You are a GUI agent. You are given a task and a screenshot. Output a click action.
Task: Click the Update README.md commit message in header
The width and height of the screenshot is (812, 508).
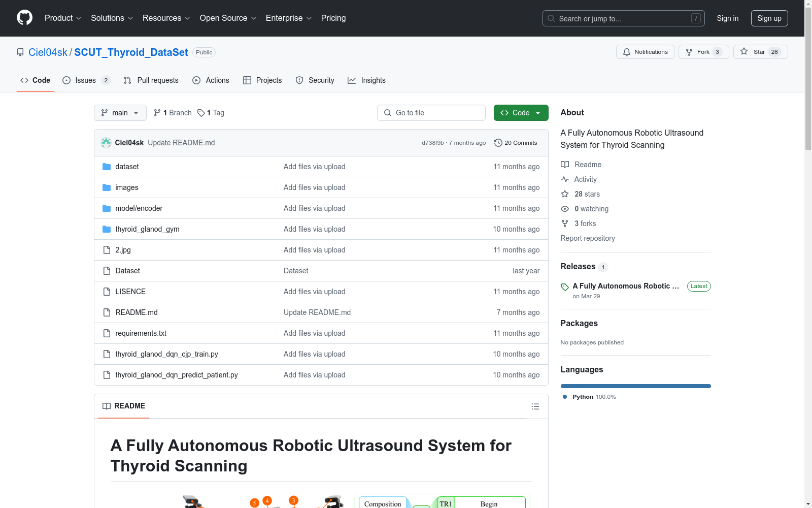click(x=181, y=143)
